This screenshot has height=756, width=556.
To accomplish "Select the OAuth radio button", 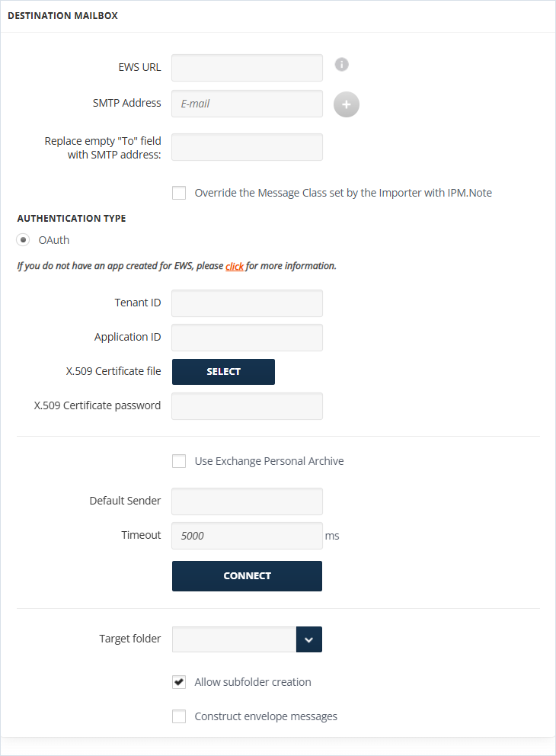I will click(x=23, y=239).
